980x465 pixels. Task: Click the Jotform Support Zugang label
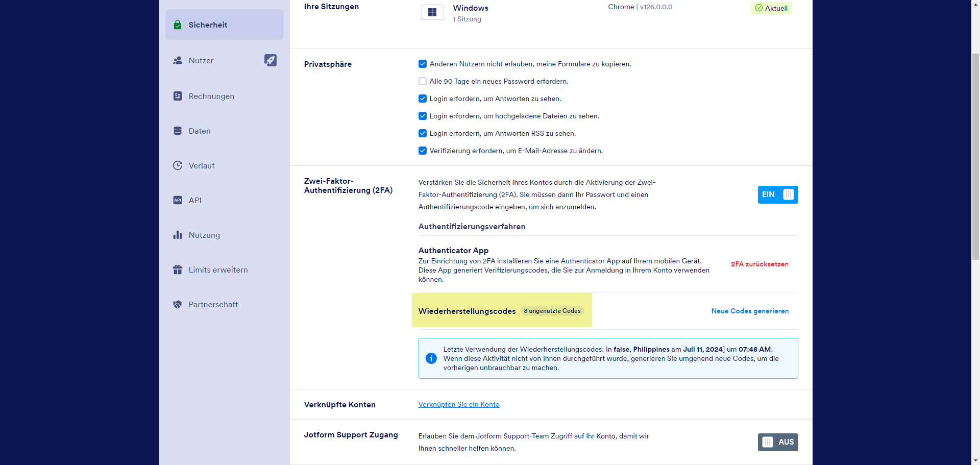point(351,434)
